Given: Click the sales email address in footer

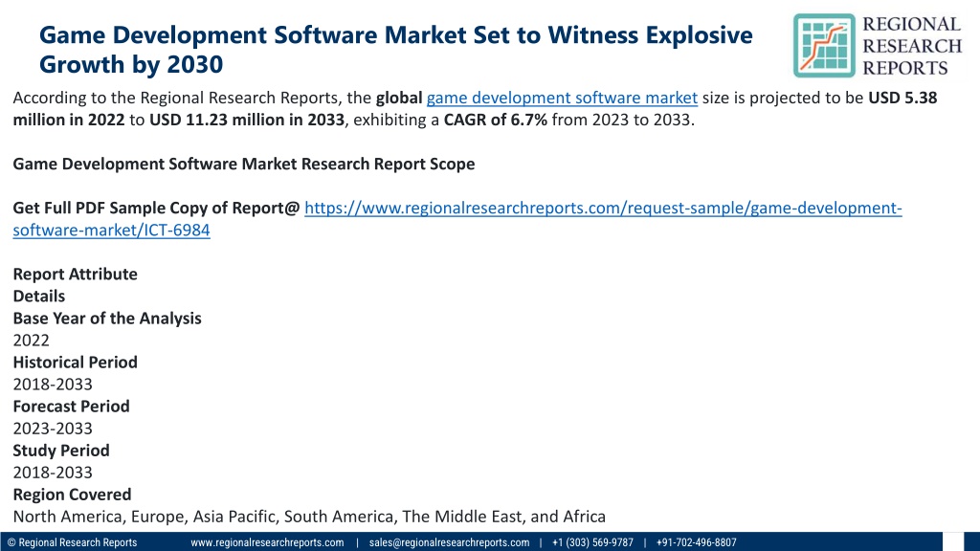Looking at the screenshot, I should [x=449, y=542].
